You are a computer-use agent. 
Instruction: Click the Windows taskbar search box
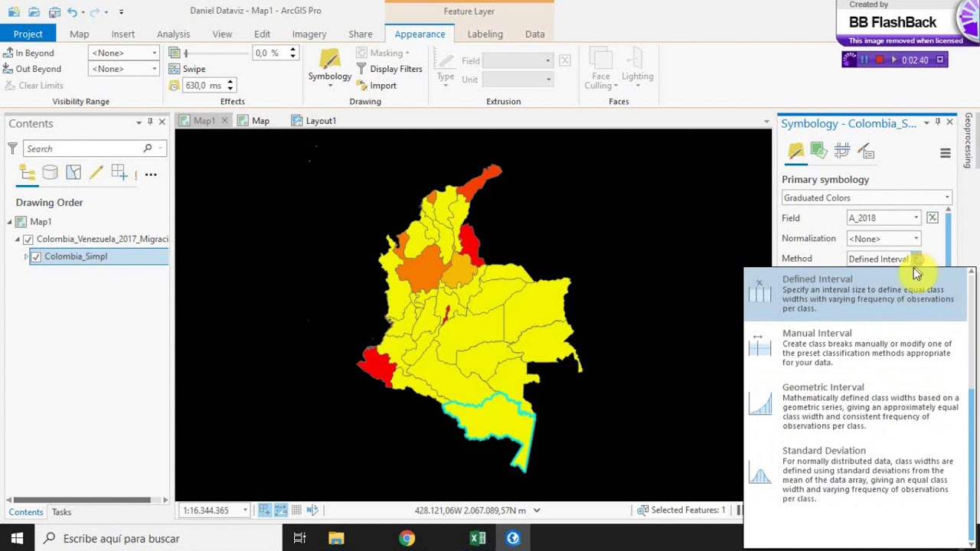point(158,538)
